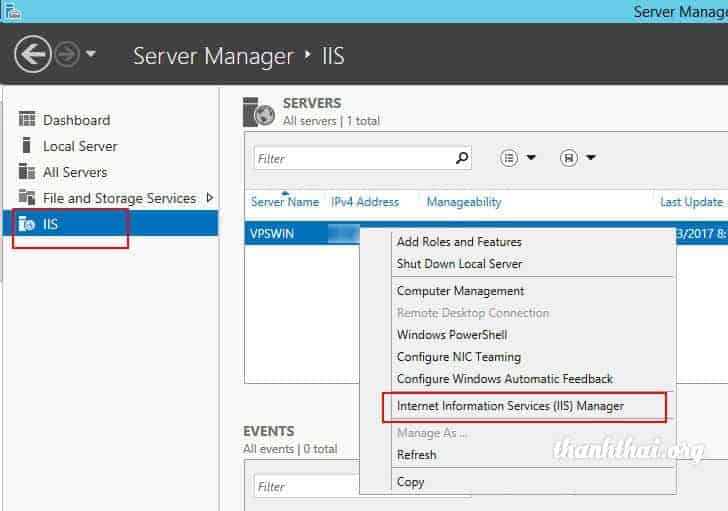This screenshot has height=511, width=728.
Task: Click the Dashboard icon in sidebar
Action: 27,120
